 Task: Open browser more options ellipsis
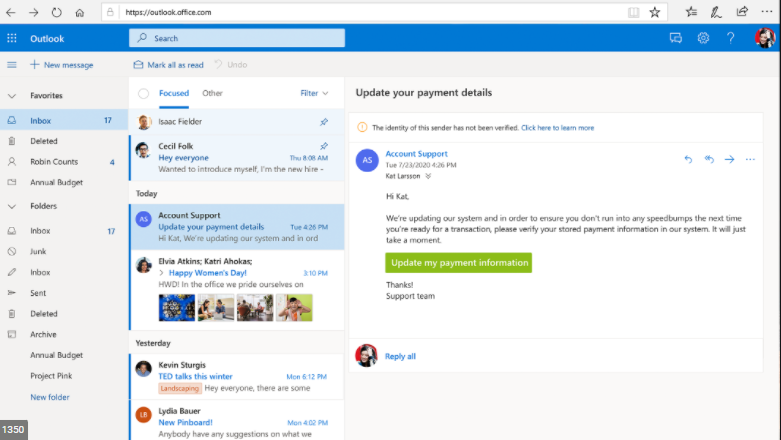pos(767,11)
